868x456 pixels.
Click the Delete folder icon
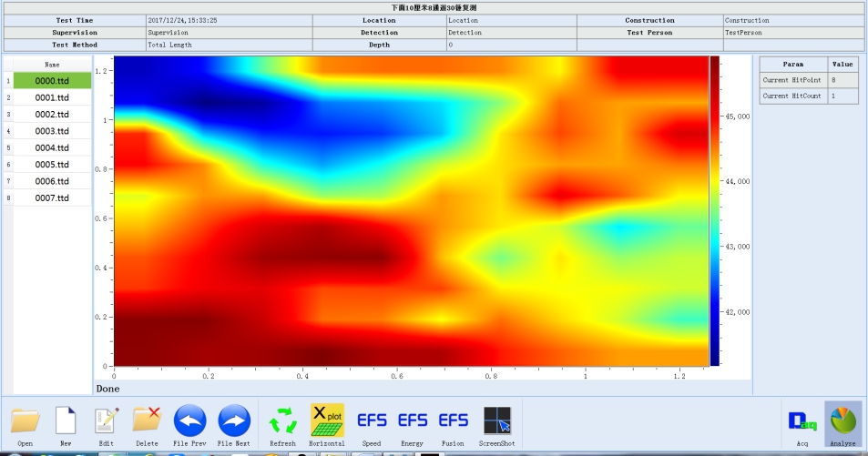(147, 421)
